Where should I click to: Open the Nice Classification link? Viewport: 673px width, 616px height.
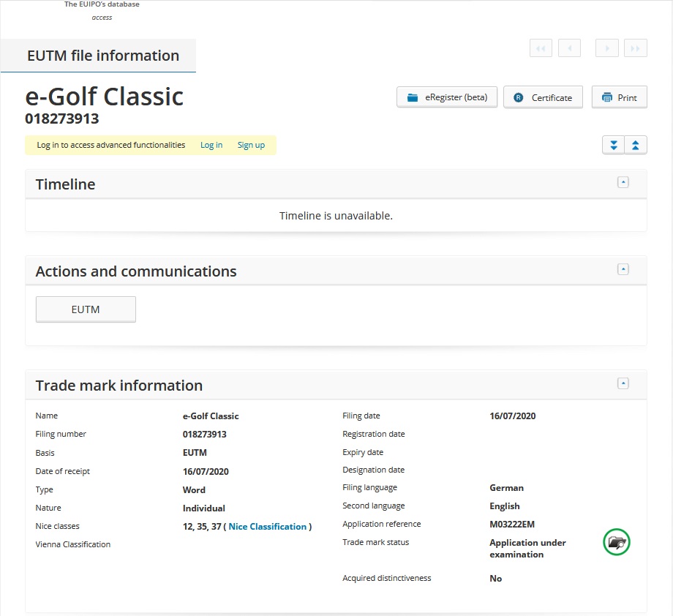[268, 527]
